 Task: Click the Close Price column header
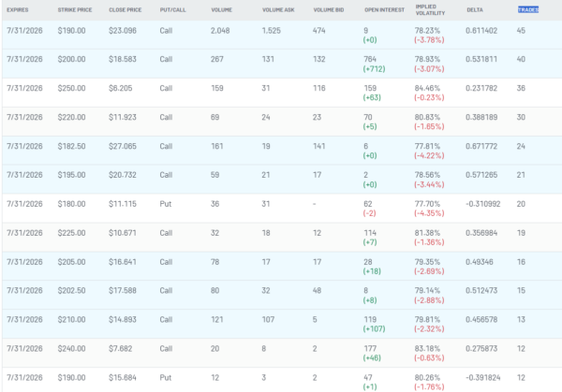coord(126,9)
